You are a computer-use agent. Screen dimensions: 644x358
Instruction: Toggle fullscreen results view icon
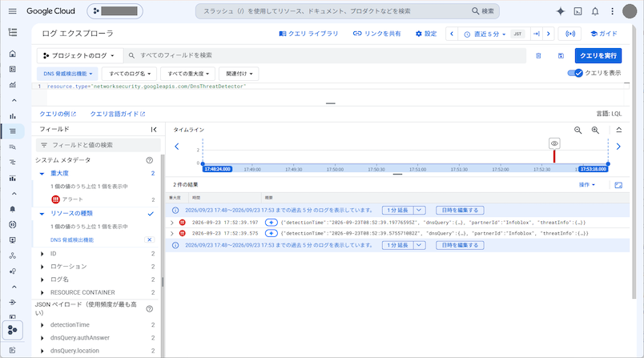[618, 185]
